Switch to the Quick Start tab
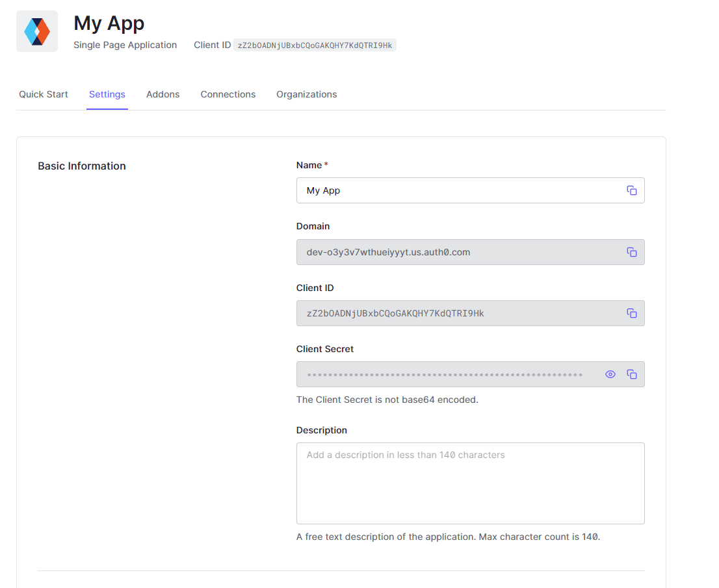Viewport: 719px width, 588px height. click(x=43, y=94)
